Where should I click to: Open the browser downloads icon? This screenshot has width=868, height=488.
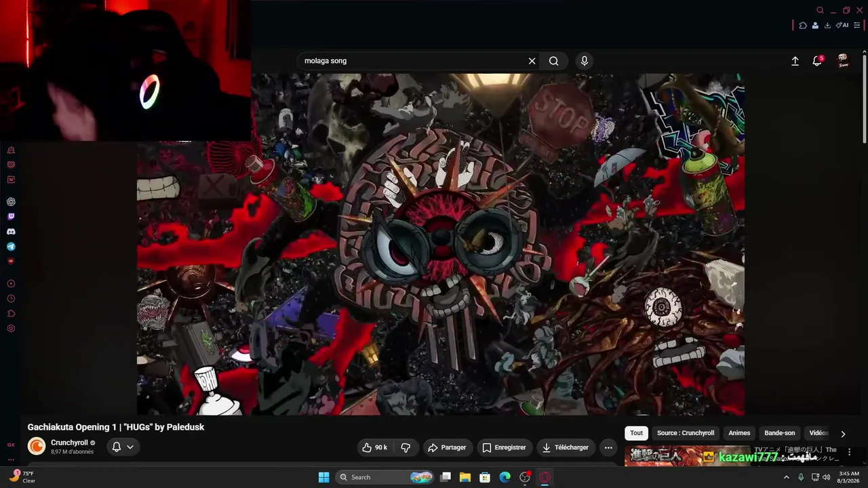pos(827,25)
